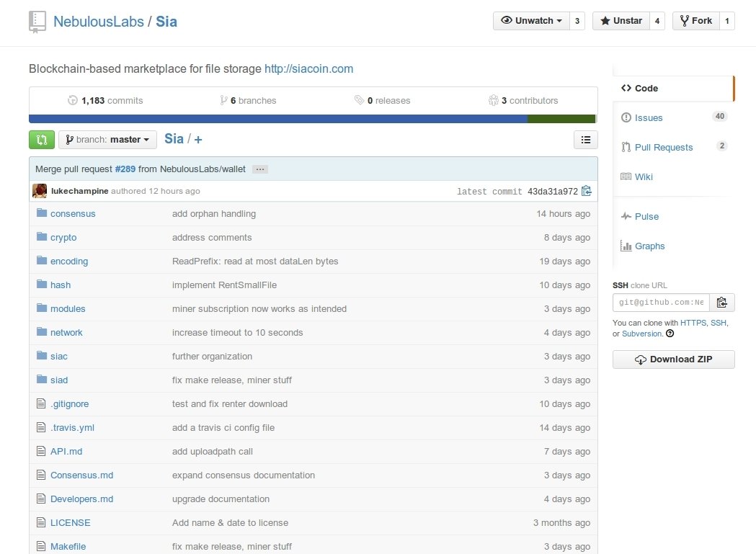
Task: Click the siad folder icon
Action: [x=42, y=380]
